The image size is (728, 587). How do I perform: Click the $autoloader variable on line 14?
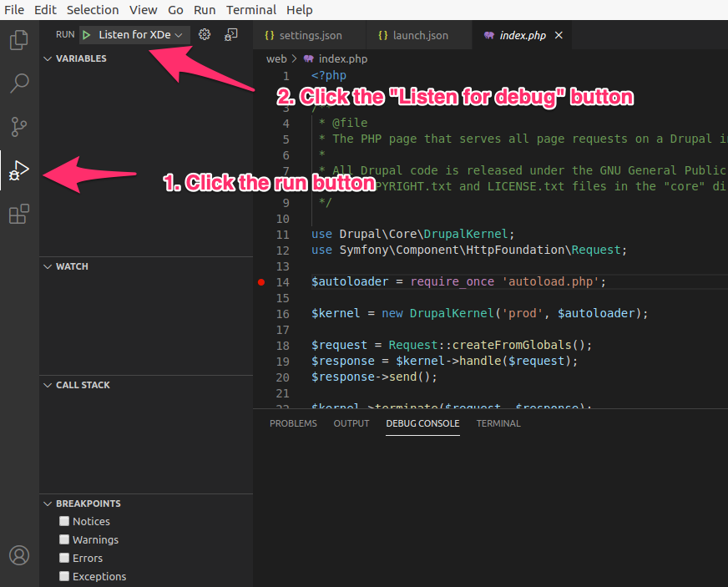coord(350,282)
